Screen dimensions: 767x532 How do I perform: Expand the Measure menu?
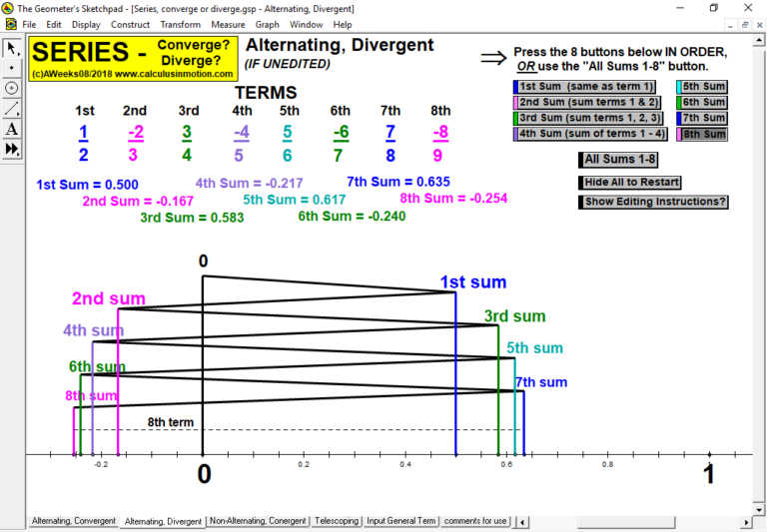click(228, 24)
